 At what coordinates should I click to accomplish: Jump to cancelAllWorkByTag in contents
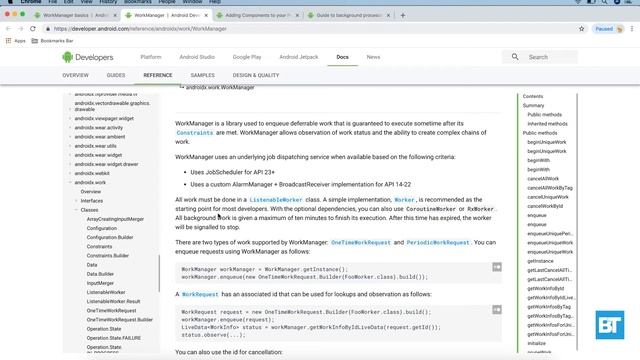coord(550,188)
